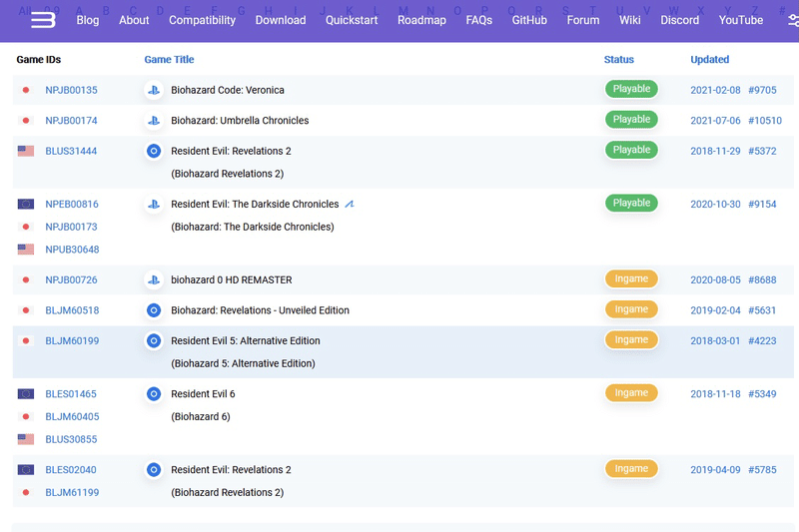Select title biohazard 0 HD REMASTER
799x532 pixels.
pyautogui.click(x=232, y=280)
